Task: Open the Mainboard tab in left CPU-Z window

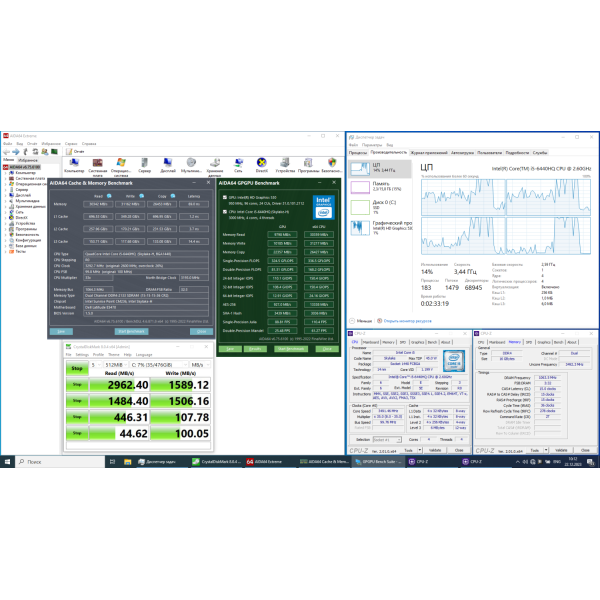Action: click(x=371, y=342)
